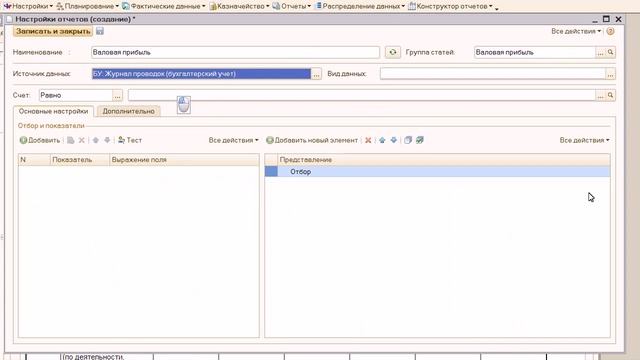Click the green checkmark settings icon in the filter toolbar
The width and height of the screenshot is (640, 360).
pyautogui.click(x=420, y=140)
